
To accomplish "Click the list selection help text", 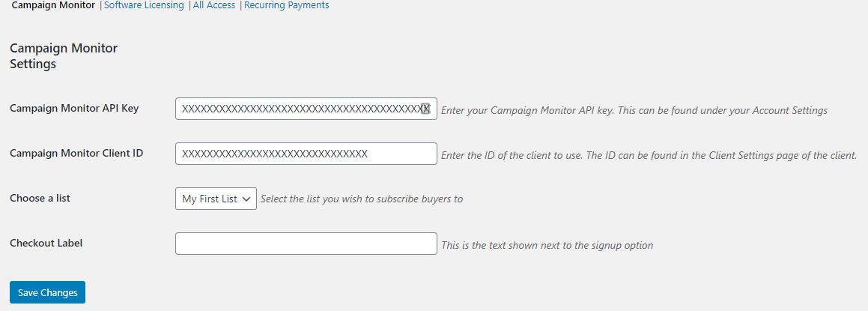I will point(361,199).
